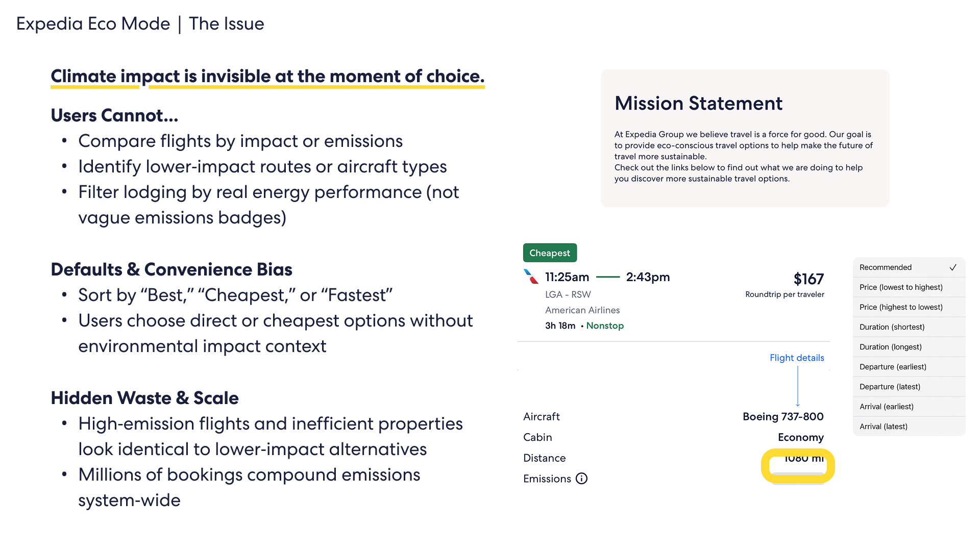Pick Arrival (earliest) sort option
This screenshot has width=980, height=551.
(x=886, y=407)
